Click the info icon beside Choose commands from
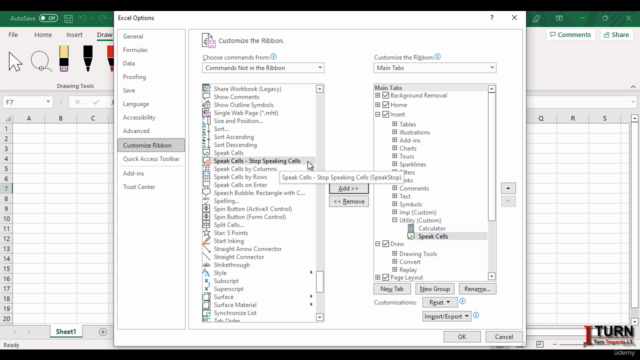 click(x=273, y=57)
